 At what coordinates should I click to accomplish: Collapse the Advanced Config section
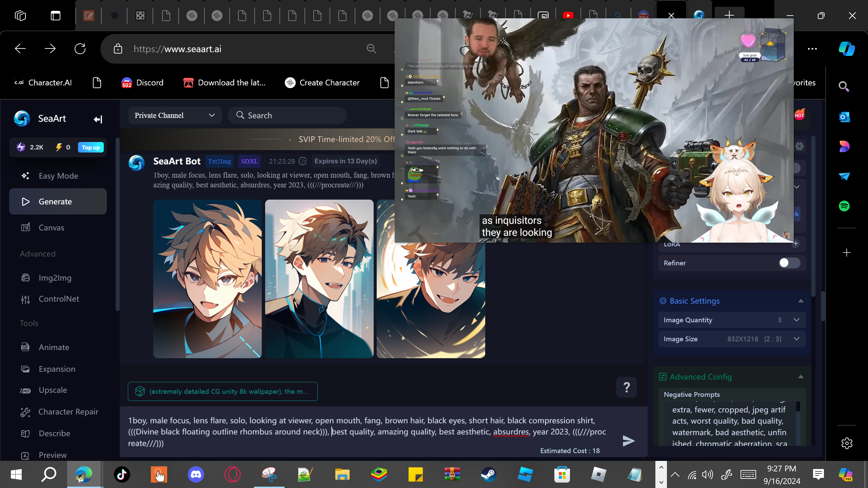[801, 377]
